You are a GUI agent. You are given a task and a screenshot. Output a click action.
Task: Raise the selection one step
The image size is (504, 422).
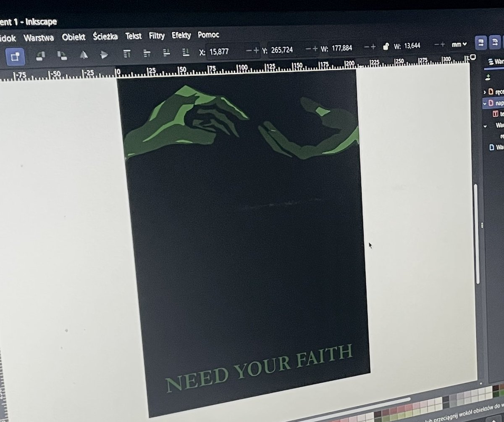coord(147,53)
